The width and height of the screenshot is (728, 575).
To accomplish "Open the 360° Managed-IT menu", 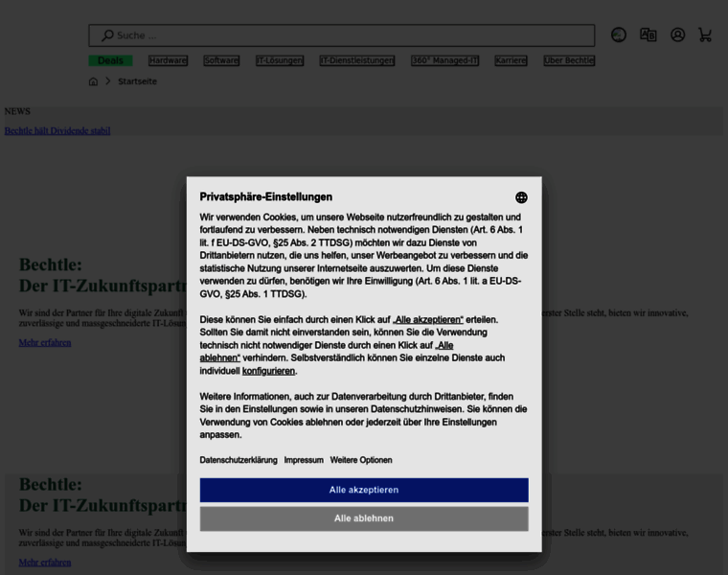I will 444,60.
